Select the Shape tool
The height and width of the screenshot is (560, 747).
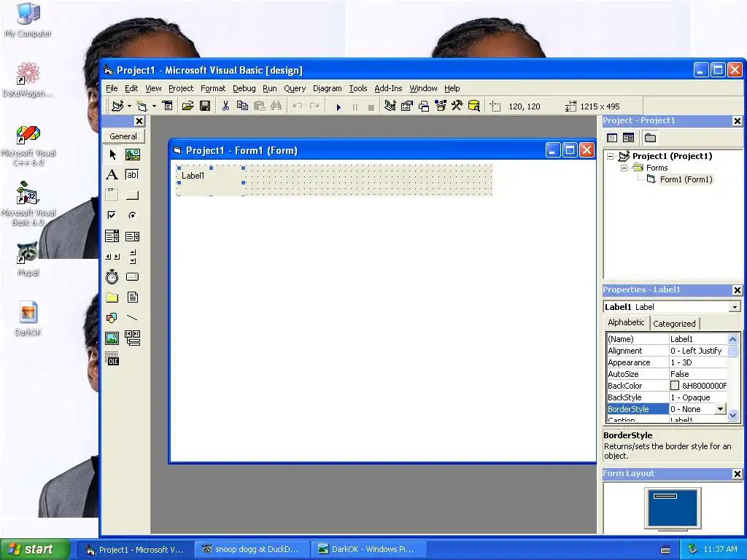(112, 318)
